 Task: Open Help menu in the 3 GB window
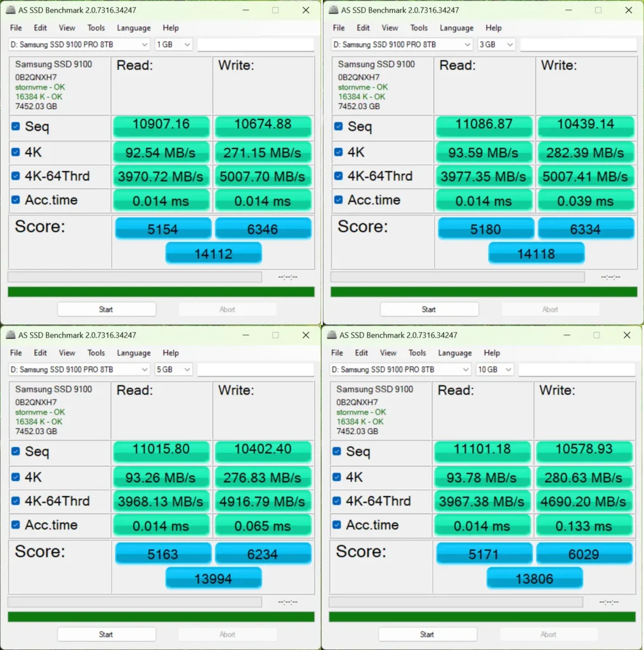pos(493,28)
